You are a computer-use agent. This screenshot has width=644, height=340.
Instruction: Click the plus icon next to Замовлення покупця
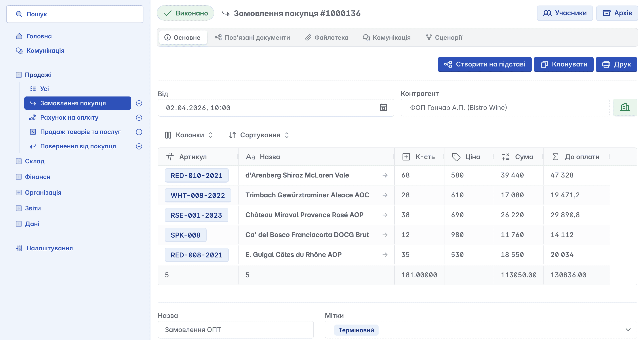(x=139, y=103)
